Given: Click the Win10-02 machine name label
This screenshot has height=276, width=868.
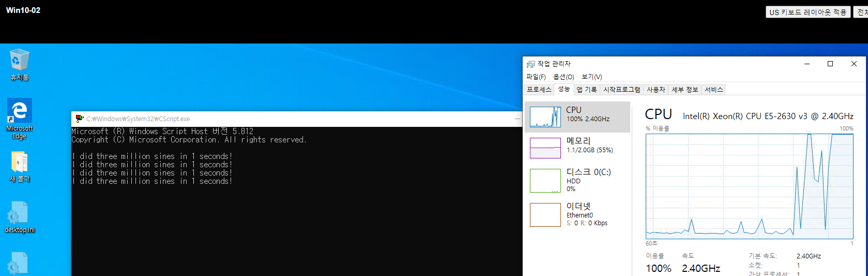Looking at the screenshot, I should (x=23, y=10).
